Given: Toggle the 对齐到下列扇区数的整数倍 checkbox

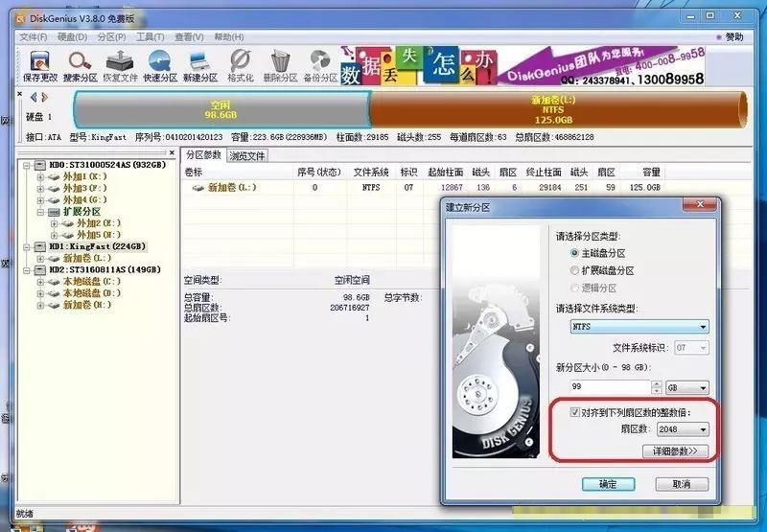Looking at the screenshot, I should click(574, 413).
